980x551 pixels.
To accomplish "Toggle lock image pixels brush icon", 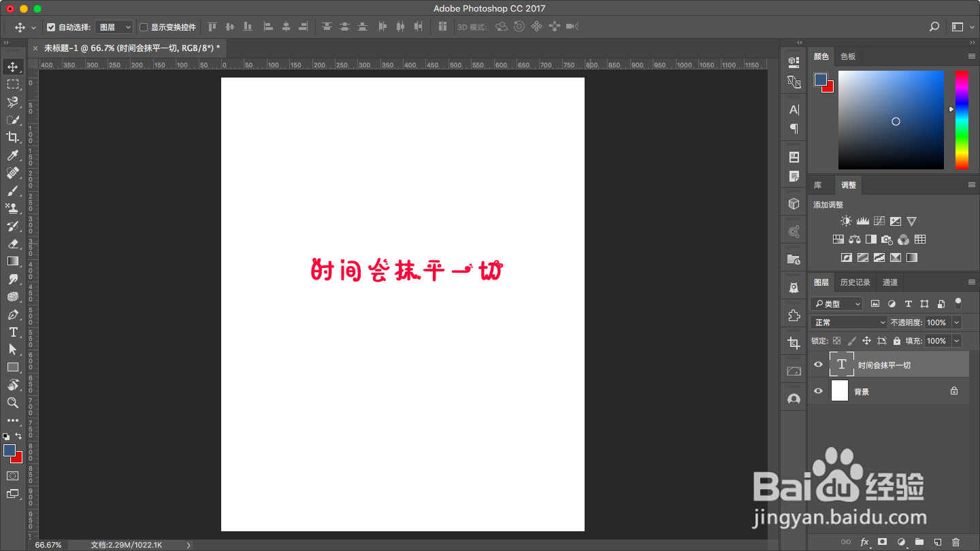I will tap(851, 341).
